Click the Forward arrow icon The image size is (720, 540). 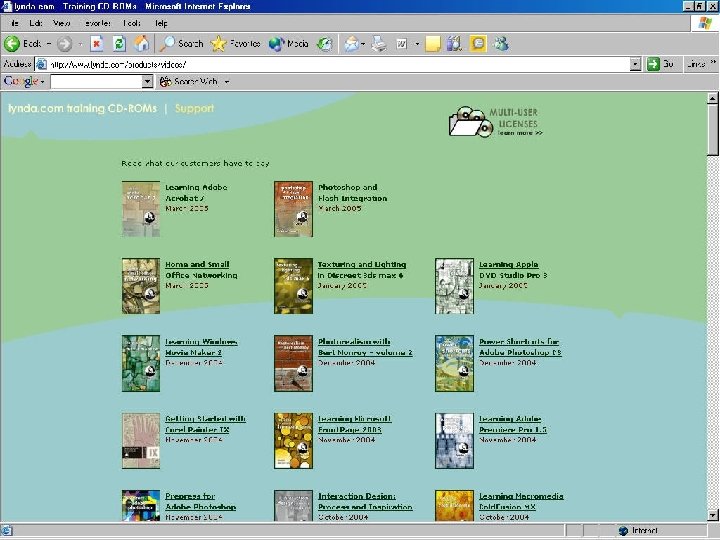[x=64, y=44]
